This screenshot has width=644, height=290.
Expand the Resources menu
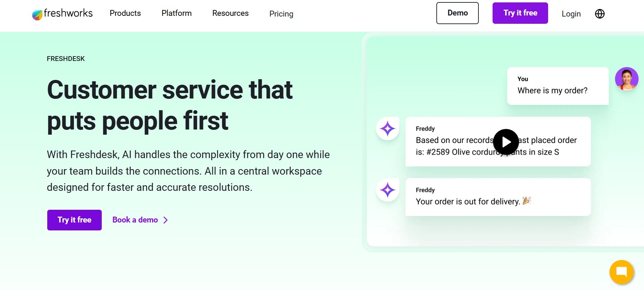(x=230, y=13)
